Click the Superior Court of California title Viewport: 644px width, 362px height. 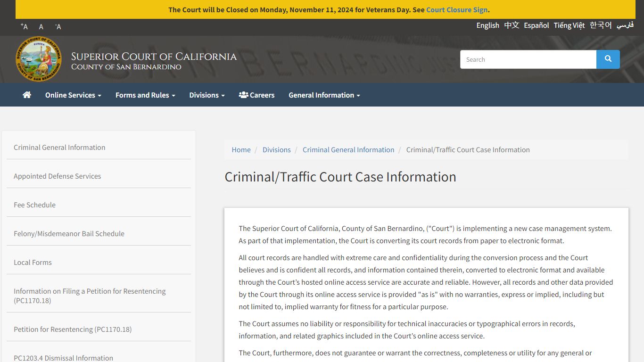(x=154, y=57)
